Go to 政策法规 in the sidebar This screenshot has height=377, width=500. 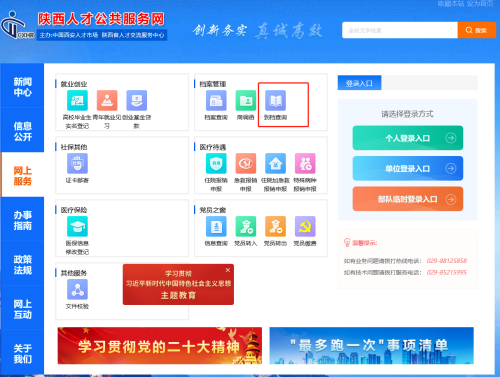[x=22, y=264]
